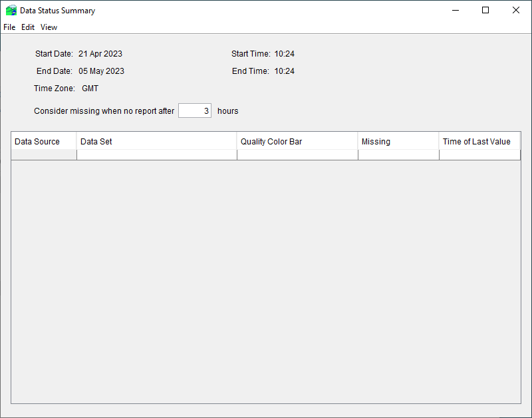Click the empty Time of Last Value cell
This screenshot has width=532, height=418.
(x=479, y=155)
